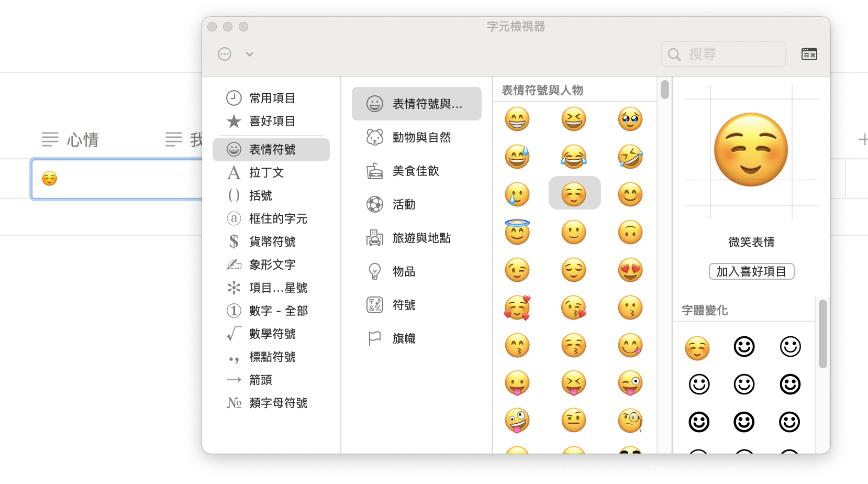Click the large emoji preview image

(751, 150)
